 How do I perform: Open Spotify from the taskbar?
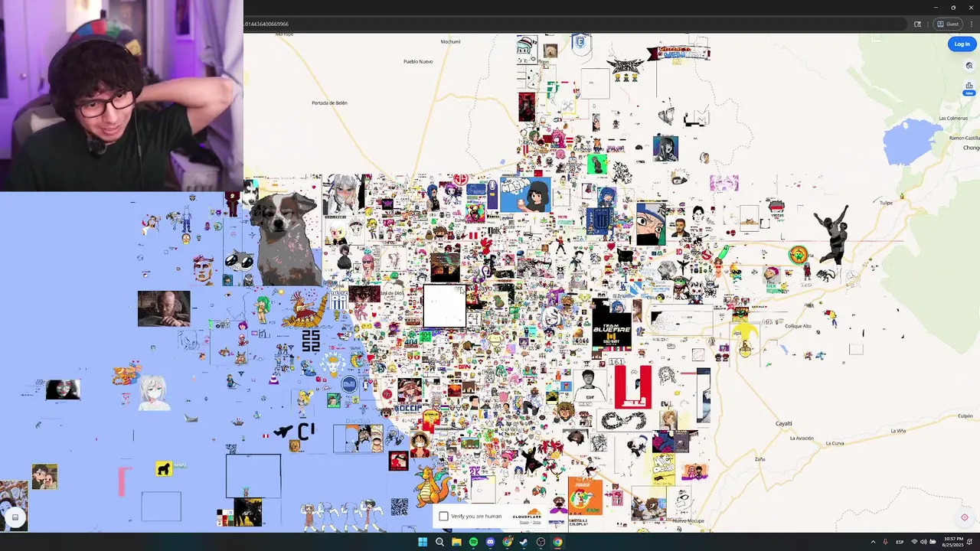(x=473, y=542)
